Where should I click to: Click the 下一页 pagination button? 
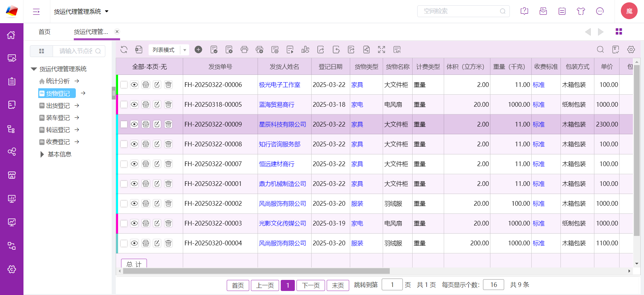coord(311,285)
